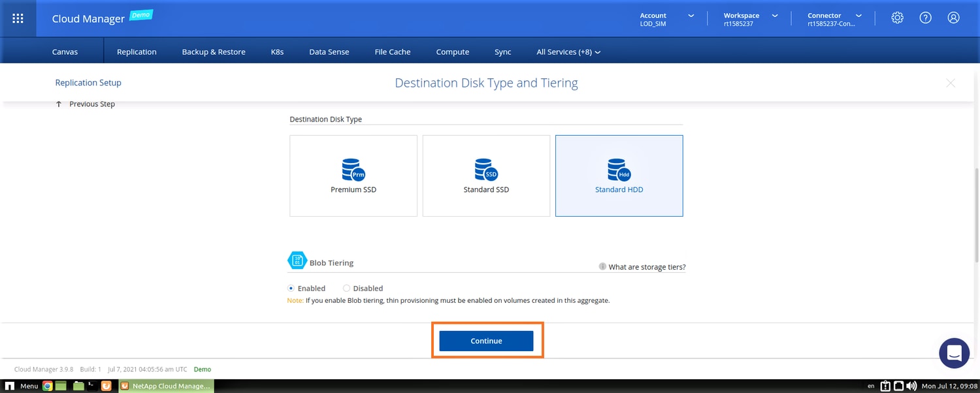Open the chat support bubble

pyautogui.click(x=953, y=353)
